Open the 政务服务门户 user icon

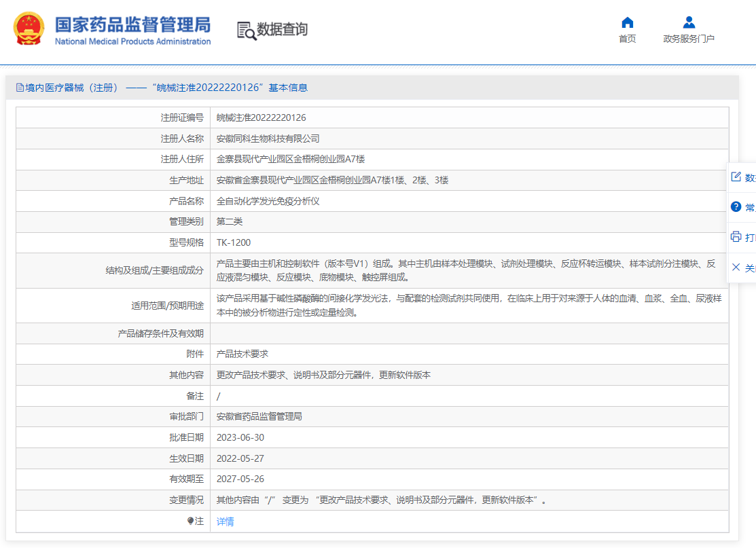coord(689,22)
